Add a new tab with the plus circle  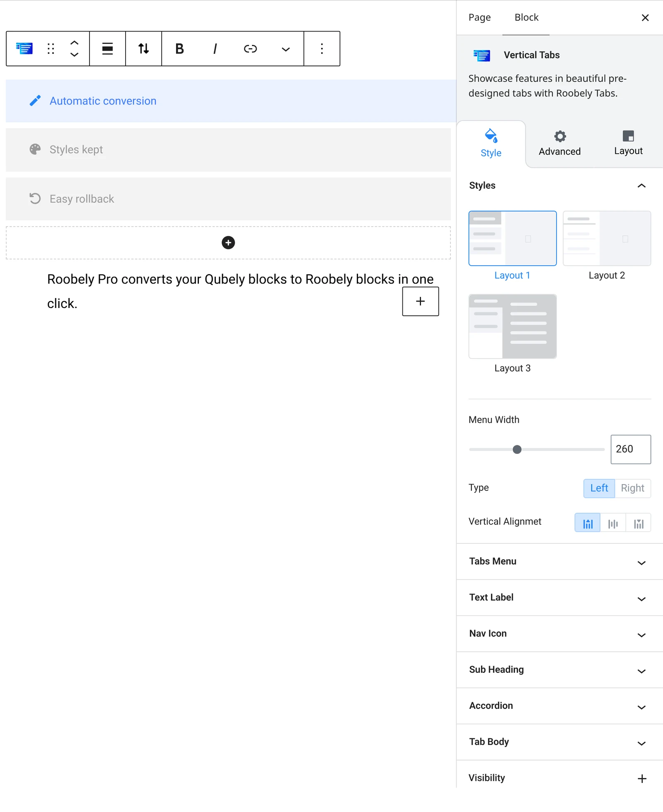click(228, 242)
